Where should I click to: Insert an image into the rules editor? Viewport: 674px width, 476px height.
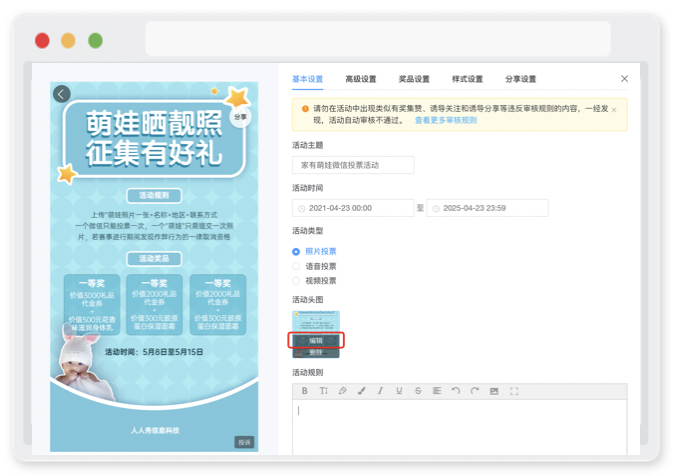pos(494,391)
